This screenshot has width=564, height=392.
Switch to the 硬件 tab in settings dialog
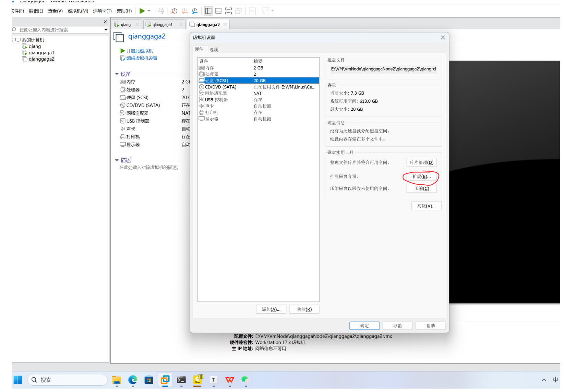(x=199, y=49)
